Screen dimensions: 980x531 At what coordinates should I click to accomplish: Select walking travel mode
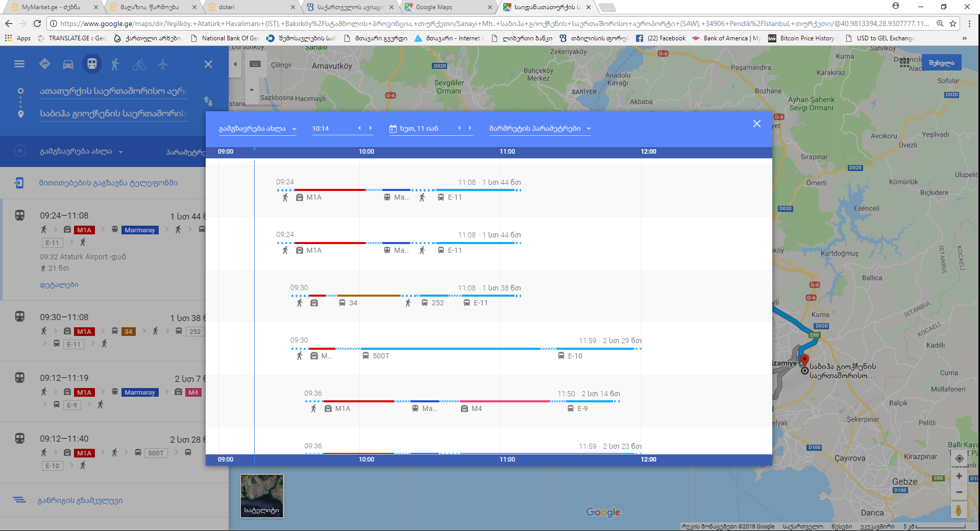click(115, 64)
